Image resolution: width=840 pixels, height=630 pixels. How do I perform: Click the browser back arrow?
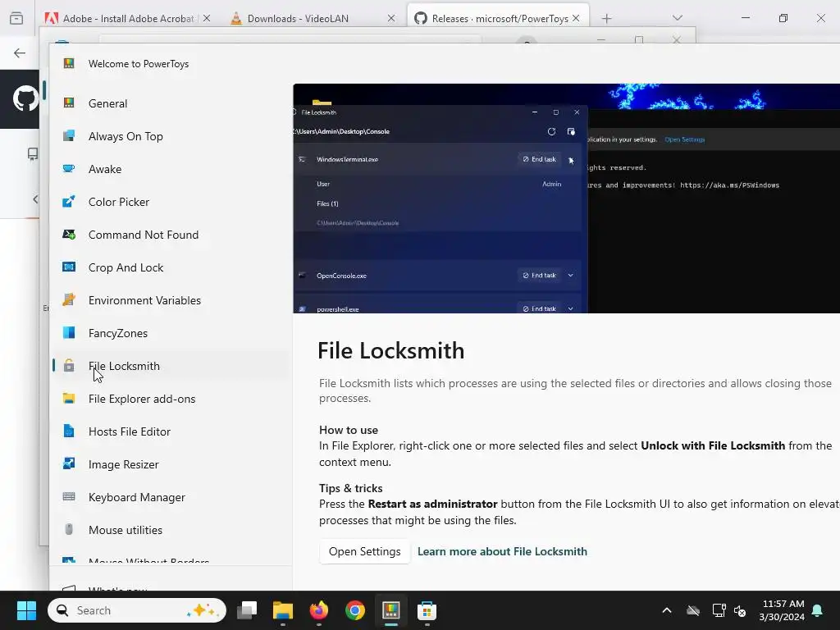20,52
